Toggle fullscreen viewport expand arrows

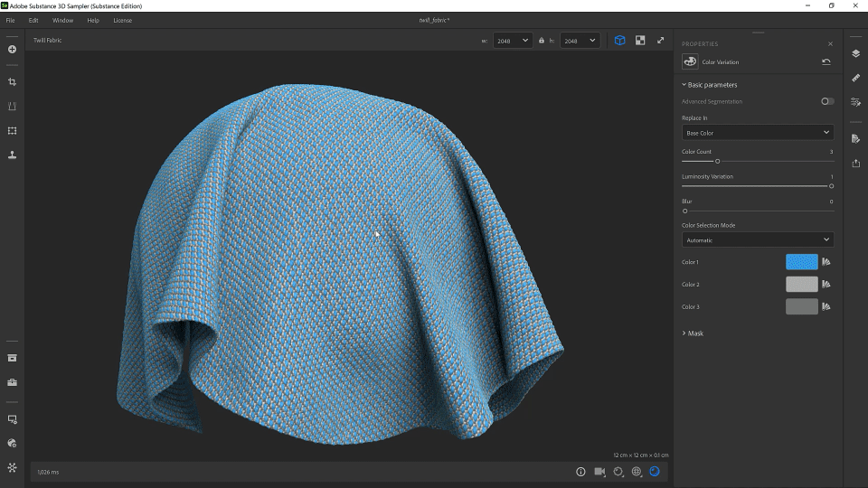[660, 41]
